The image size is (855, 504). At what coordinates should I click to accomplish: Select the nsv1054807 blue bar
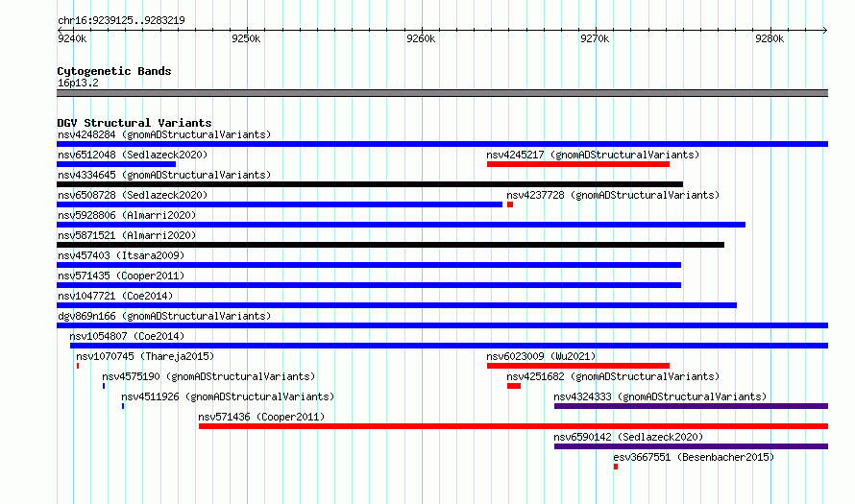point(449,346)
